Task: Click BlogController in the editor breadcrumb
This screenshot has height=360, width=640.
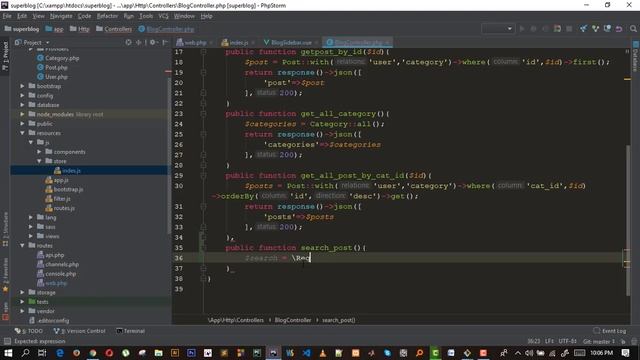Action: pyautogui.click(x=293, y=320)
